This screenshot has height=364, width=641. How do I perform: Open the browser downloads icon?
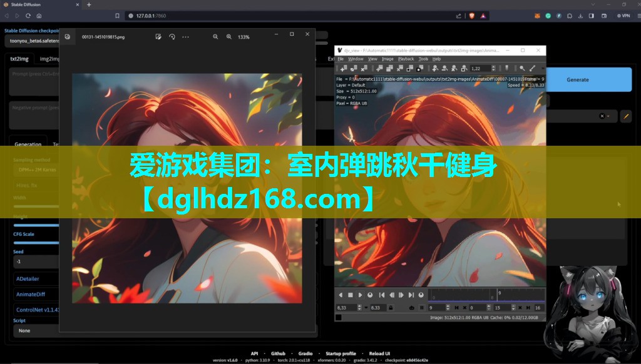tap(580, 16)
